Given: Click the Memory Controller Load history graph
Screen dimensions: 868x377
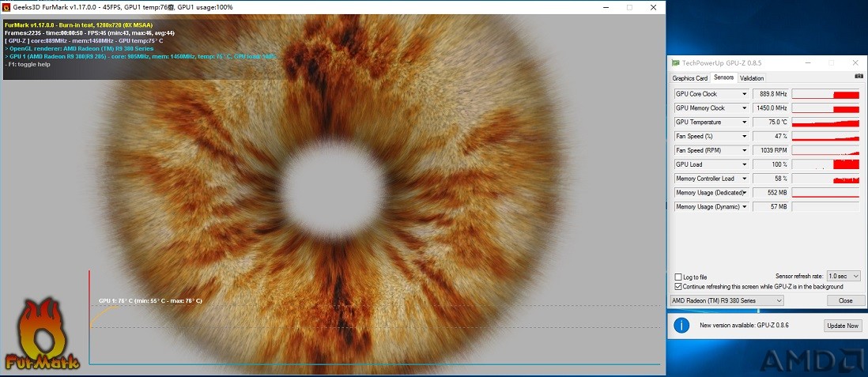Looking at the screenshot, I should pyautogui.click(x=825, y=179).
